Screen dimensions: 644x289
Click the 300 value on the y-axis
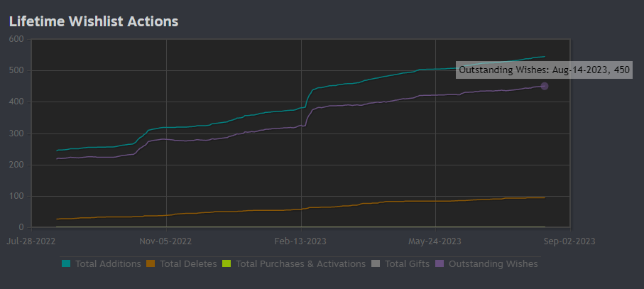point(17,133)
